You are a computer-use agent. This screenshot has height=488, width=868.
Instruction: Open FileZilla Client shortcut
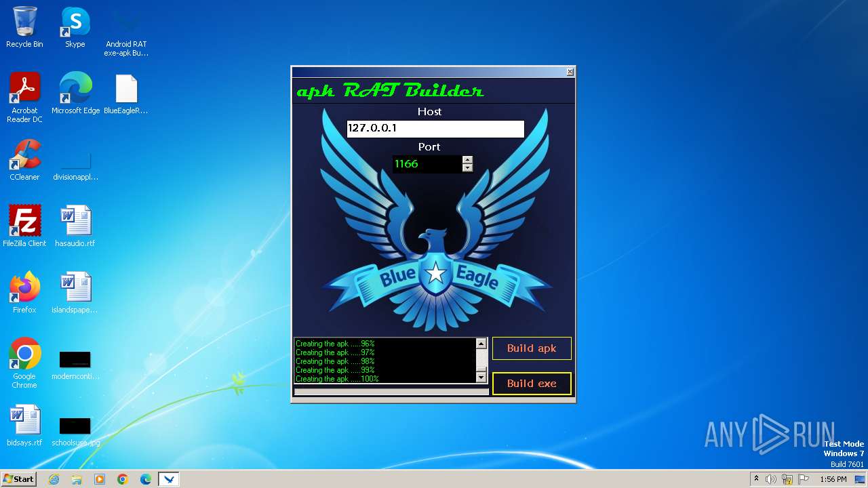tap(24, 226)
